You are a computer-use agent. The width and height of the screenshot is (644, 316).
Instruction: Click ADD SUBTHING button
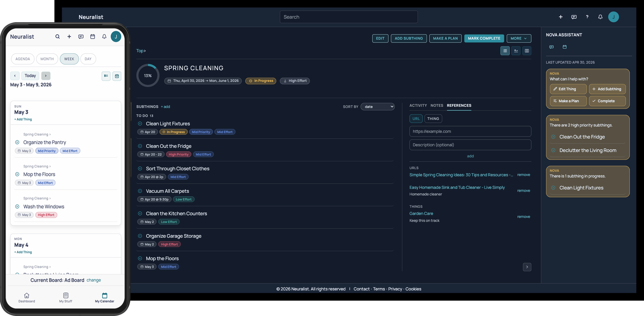tap(409, 38)
